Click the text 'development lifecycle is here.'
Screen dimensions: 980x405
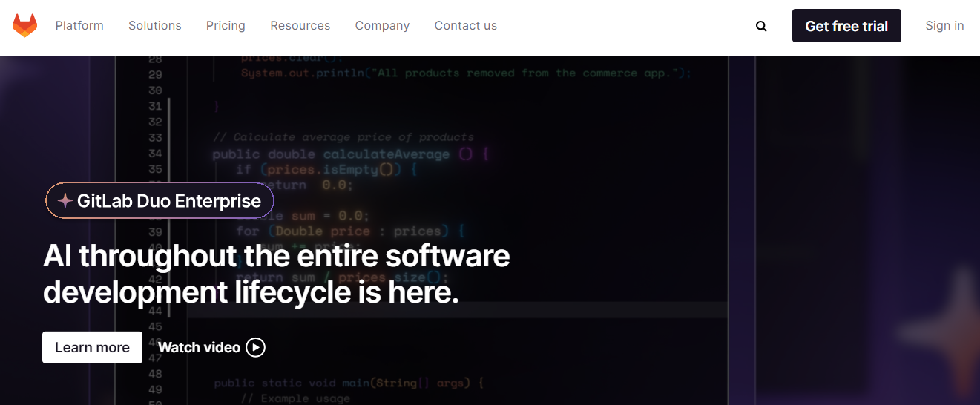pyautogui.click(x=251, y=292)
